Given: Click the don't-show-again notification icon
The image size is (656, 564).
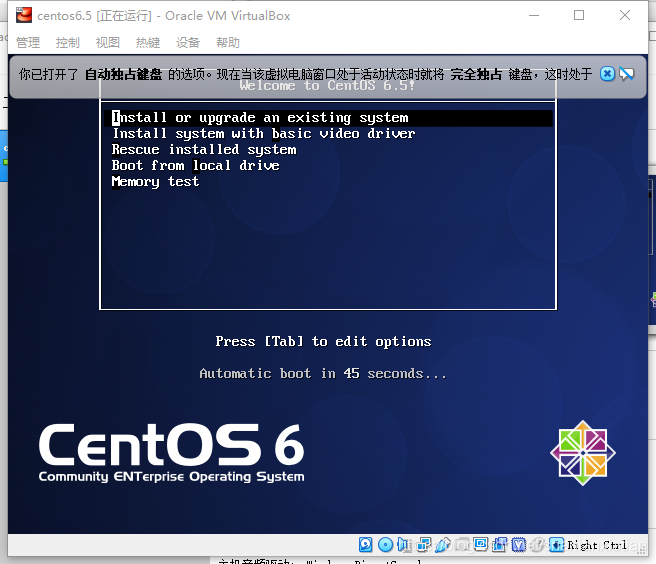Looking at the screenshot, I should pos(626,74).
